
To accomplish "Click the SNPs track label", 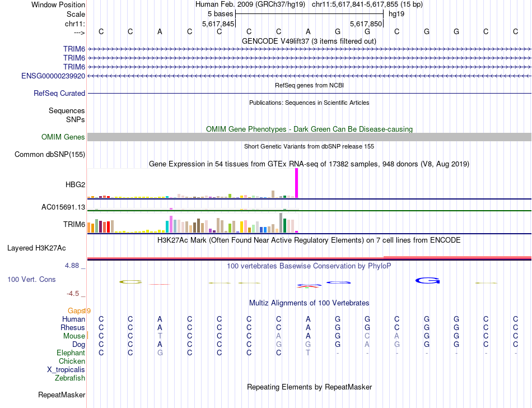I will (x=76, y=119).
